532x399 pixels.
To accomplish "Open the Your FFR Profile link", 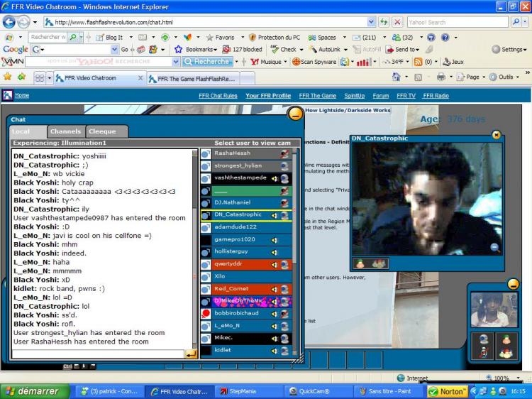I will (x=268, y=95).
